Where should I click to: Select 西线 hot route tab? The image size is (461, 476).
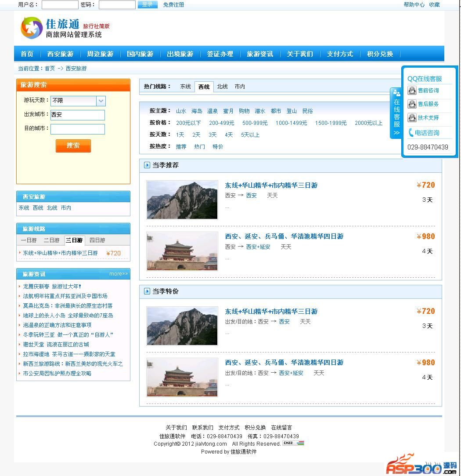[204, 87]
